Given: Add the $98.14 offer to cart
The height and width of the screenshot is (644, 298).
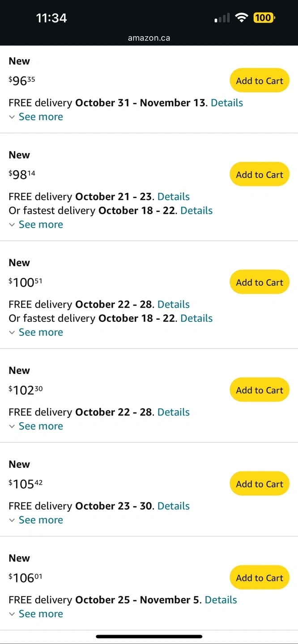Looking at the screenshot, I should click(x=260, y=174).
